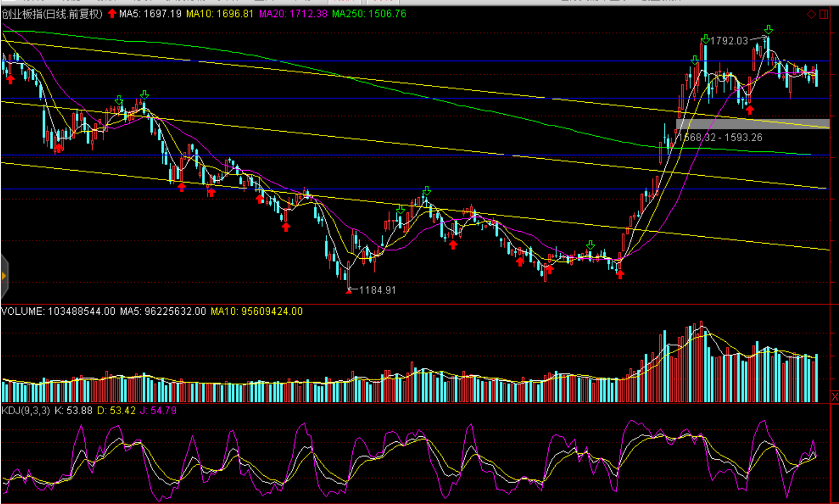Click the green MA250 1506.76 label
Viewport: 839px width, 504px height.
click(369, 14)
